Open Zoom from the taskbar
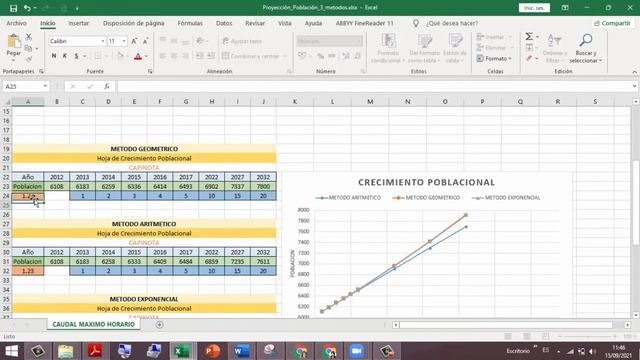640x360 pixels. pos(356,351)
